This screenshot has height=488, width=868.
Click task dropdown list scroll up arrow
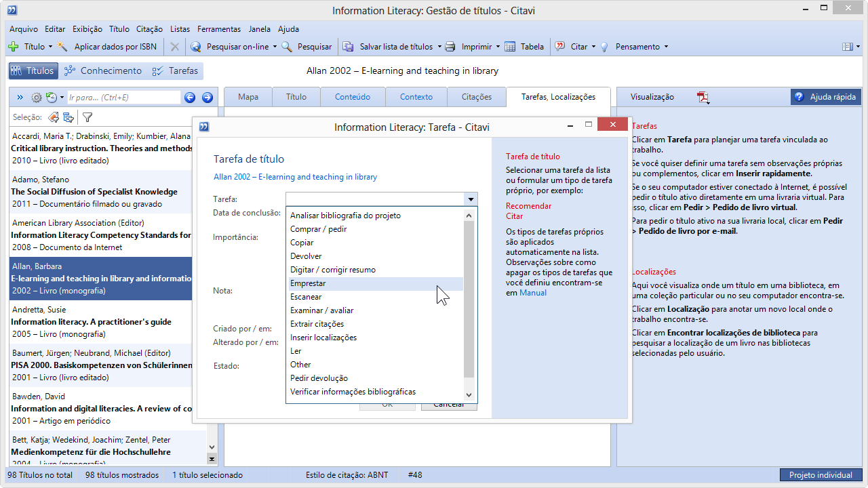coord(469,215)
